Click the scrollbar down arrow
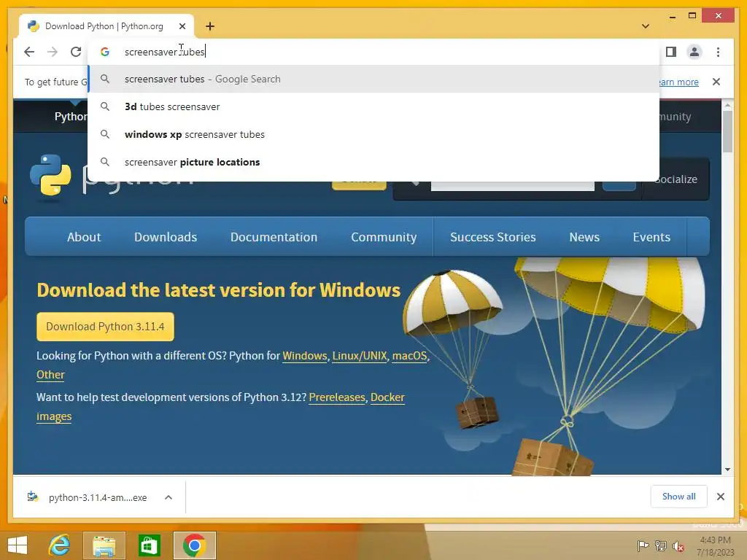Image resolution: width=747 pixels, height=560 pixels. click(x=727, y=470)
